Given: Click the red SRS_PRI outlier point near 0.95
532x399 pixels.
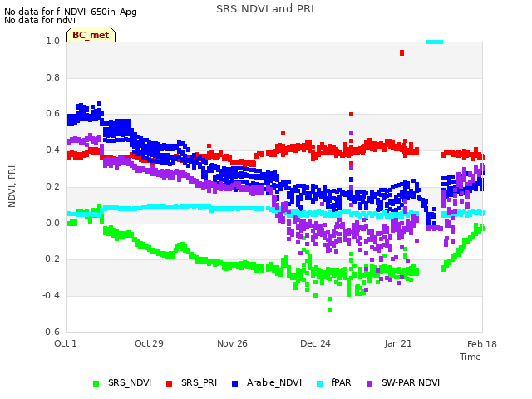Looking at the screenshot, I should pyautogui.click(x=401, y=53).
